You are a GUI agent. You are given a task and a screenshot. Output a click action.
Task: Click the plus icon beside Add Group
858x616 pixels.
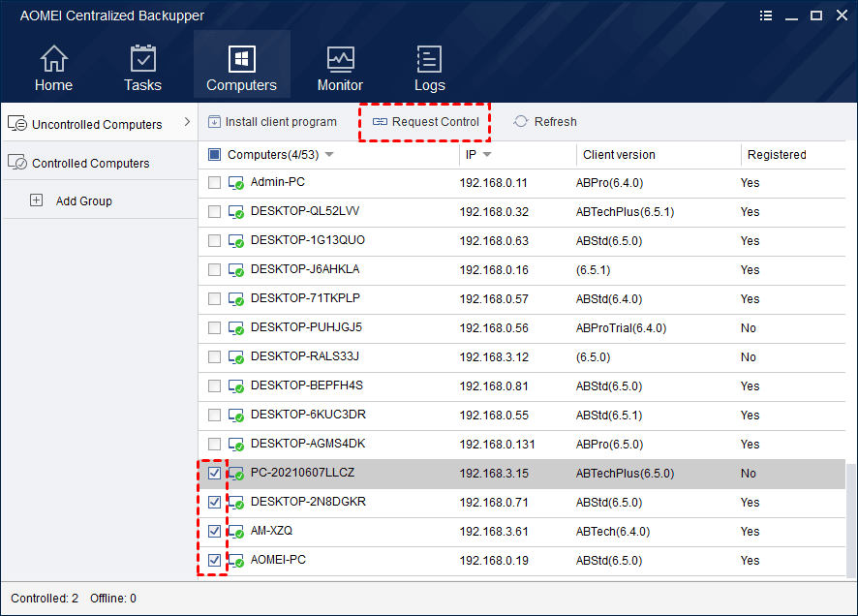[x=36, y=200]
